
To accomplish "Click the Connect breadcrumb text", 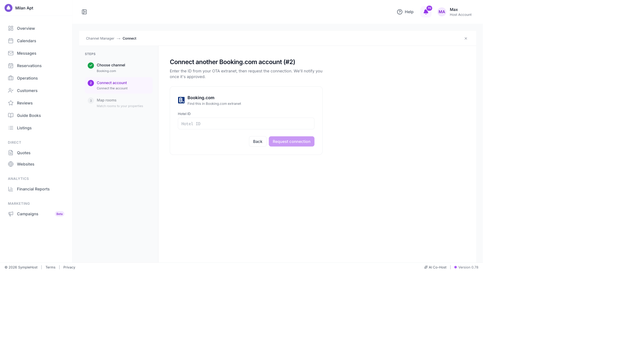I will click(129, 38).
